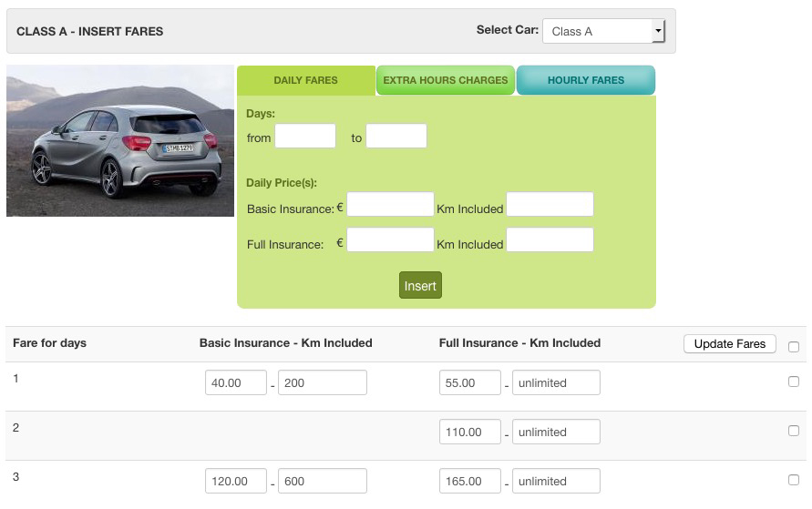The width and height of the screenshot is (812, 509).
Task: Check the checkbox for fare day 3
Action: pos(794,480)
